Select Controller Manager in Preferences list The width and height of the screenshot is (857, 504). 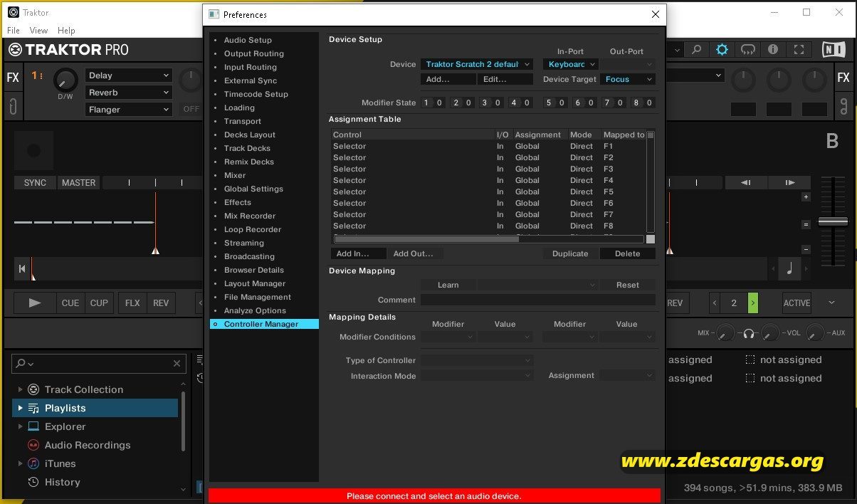click(264, 324)
